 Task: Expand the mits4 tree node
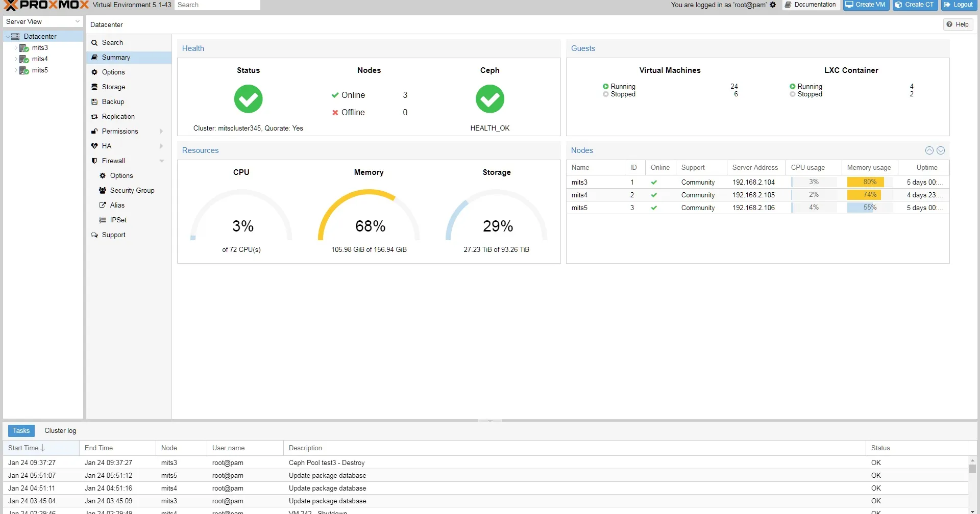point(16,59)
